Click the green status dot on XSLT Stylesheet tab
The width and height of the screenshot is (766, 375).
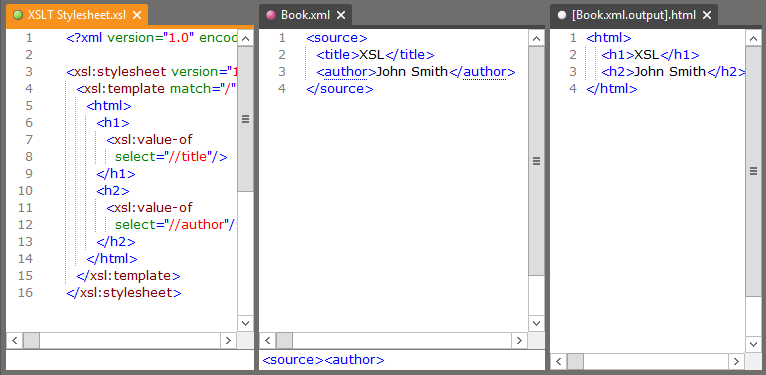(x=18, y=15)
